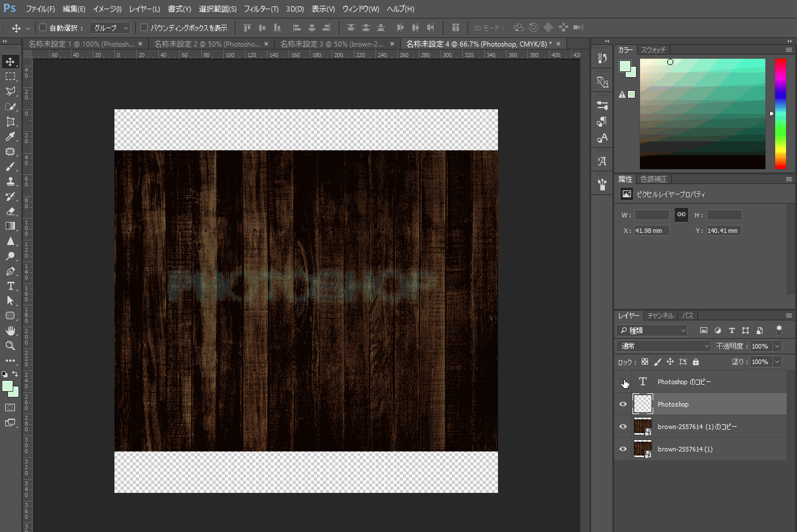Change the screen mode

(x=10, y=423)
